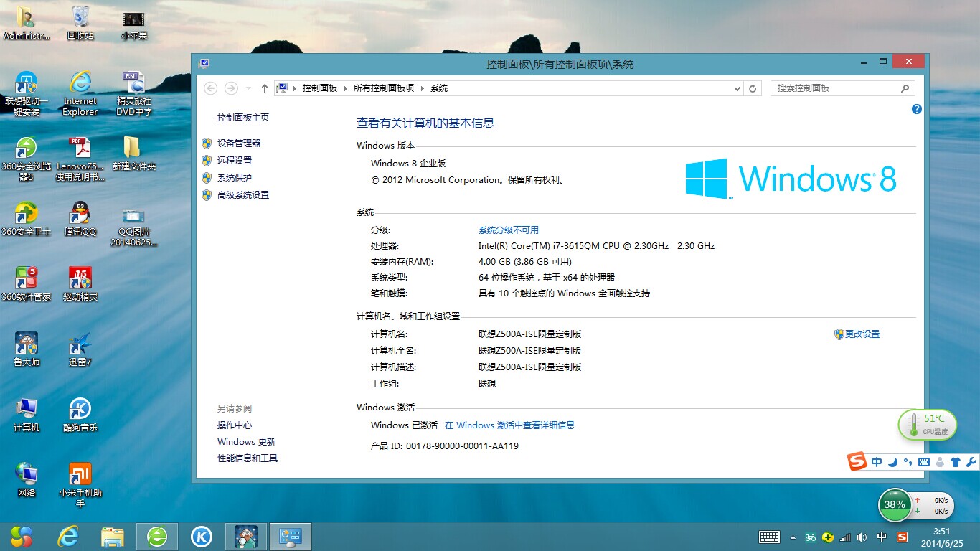Click the search magnifier in 搜索控制面板 box
This screenshot has height=551, width=980.
905,88
